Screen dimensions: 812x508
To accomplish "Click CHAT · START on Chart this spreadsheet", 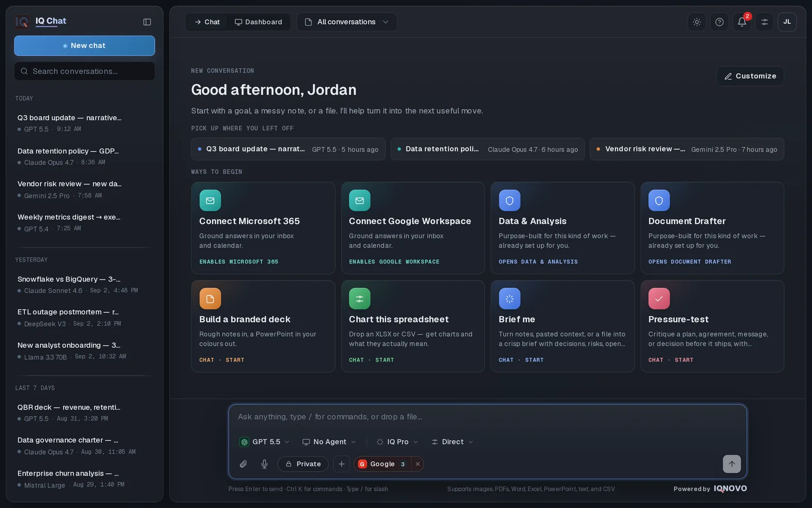I will [x=372, y=360].
